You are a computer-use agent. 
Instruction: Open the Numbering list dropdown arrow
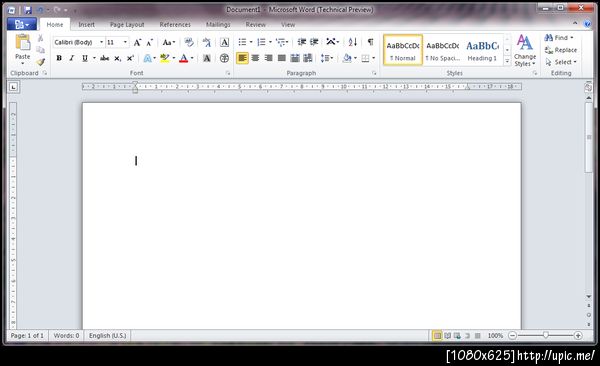[x=270, y=42]
